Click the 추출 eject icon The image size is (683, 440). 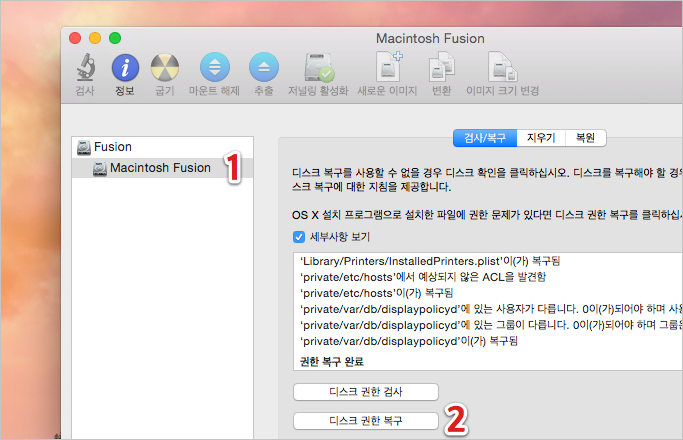264,67
